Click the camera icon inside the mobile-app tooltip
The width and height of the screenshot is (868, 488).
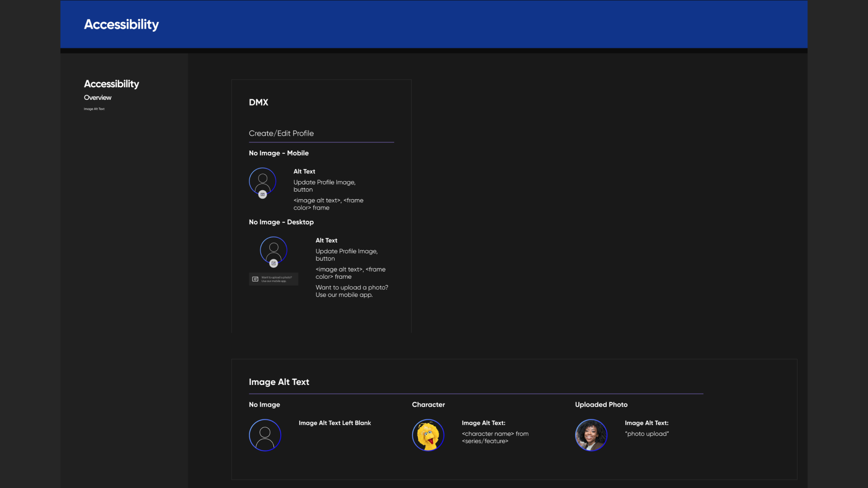[x=255, y=279]
